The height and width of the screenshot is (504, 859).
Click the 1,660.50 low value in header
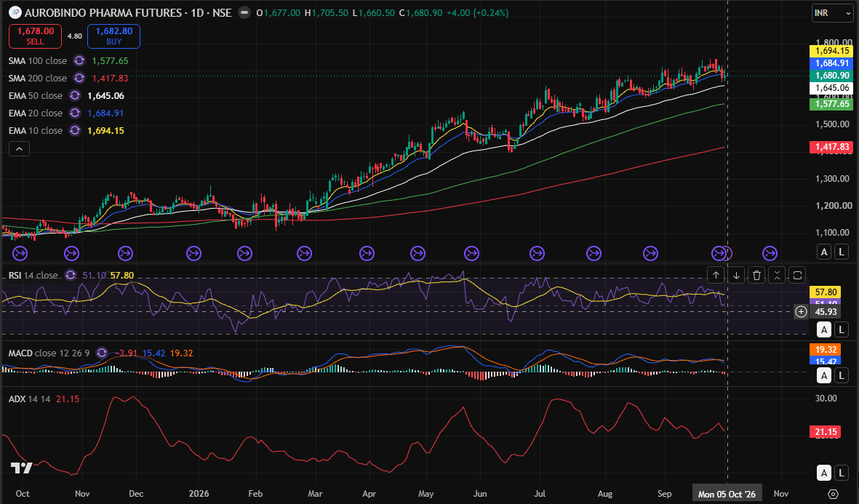tap(376, 12)
